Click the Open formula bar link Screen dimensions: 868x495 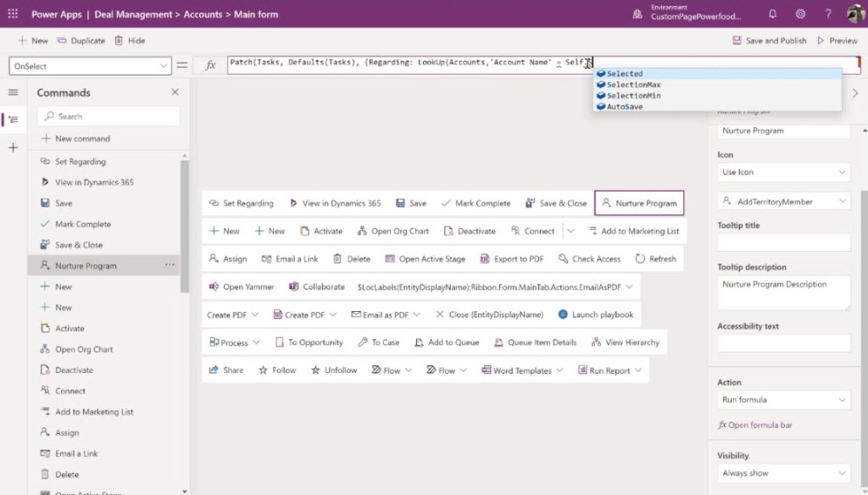click(x=759, y=425)
